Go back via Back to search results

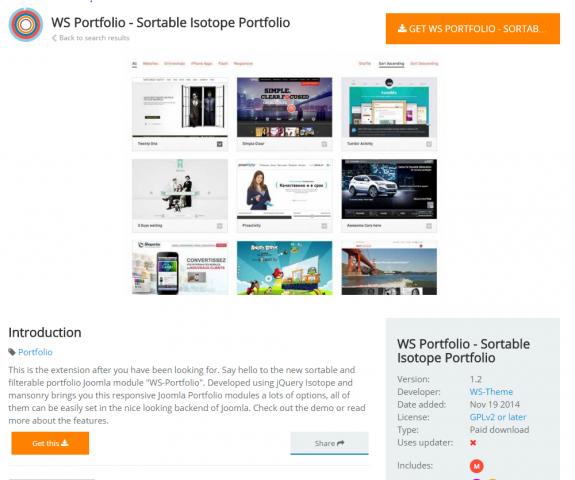point(91,38)
